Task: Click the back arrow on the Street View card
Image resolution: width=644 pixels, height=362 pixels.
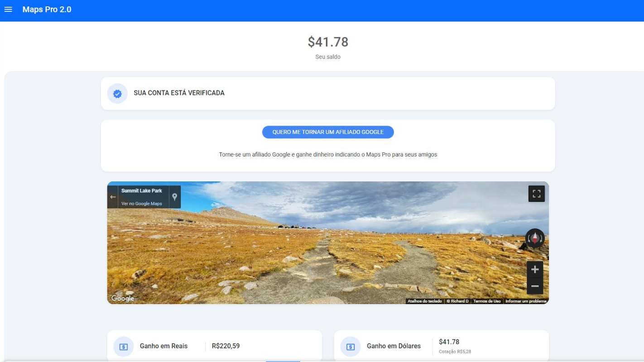Action: click(113, 197)
